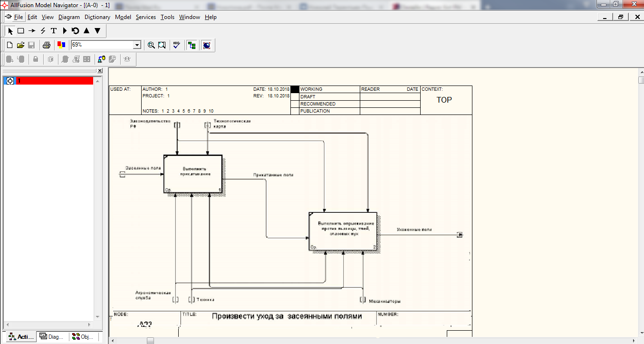Open the zoom percentage dropdown arrow
644x344 pixels.
click(x=137, y=45)
